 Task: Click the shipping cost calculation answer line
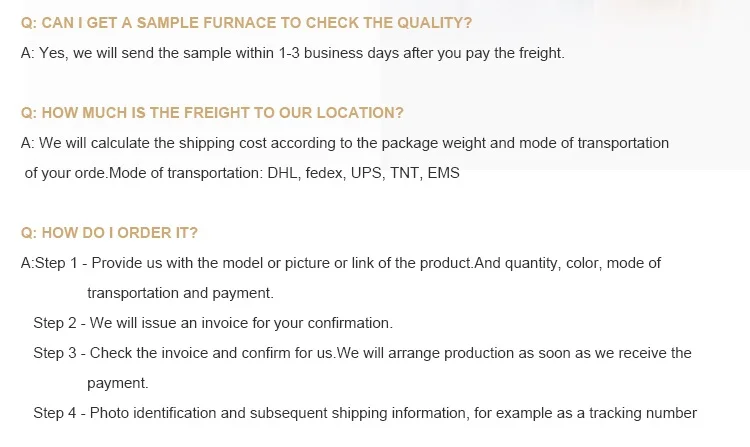pyautogui.click(x=345, y=143)
